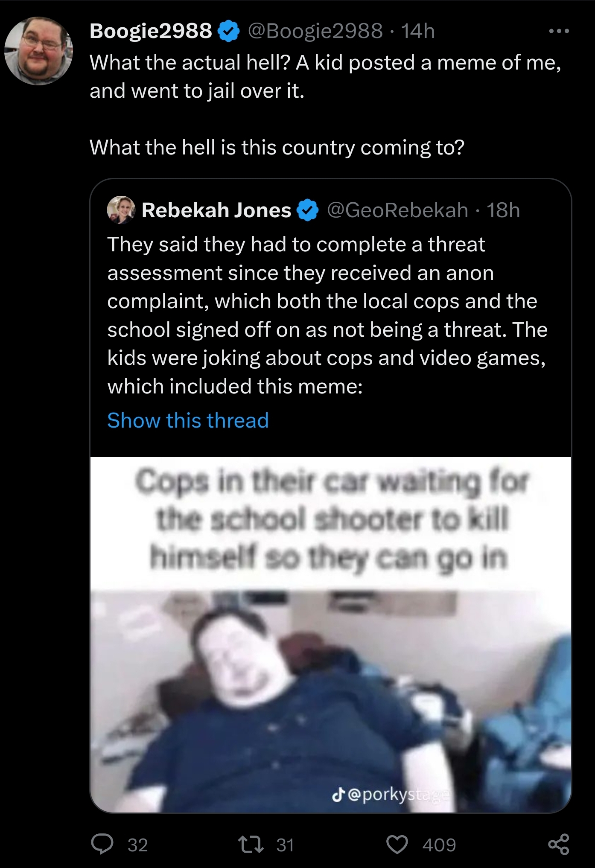
Task: Like the tweet with the heart
Action: [397, 845]
